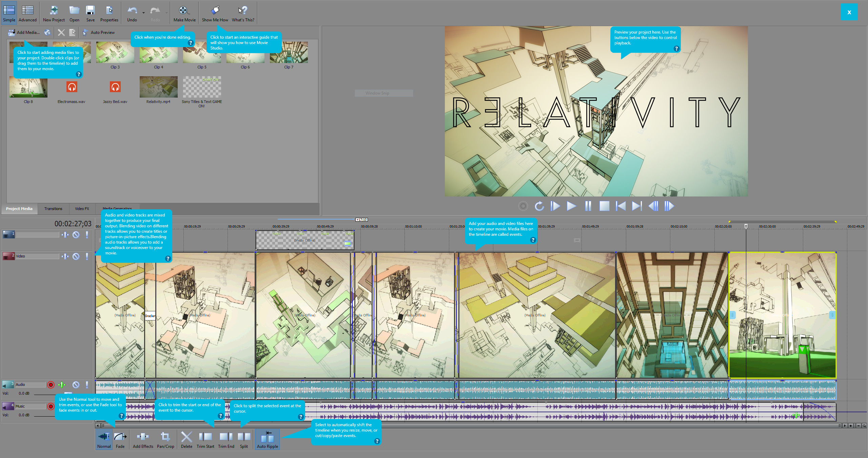Click Make Movie
This screenshot has height=458, width=868.
pos(184,13)
